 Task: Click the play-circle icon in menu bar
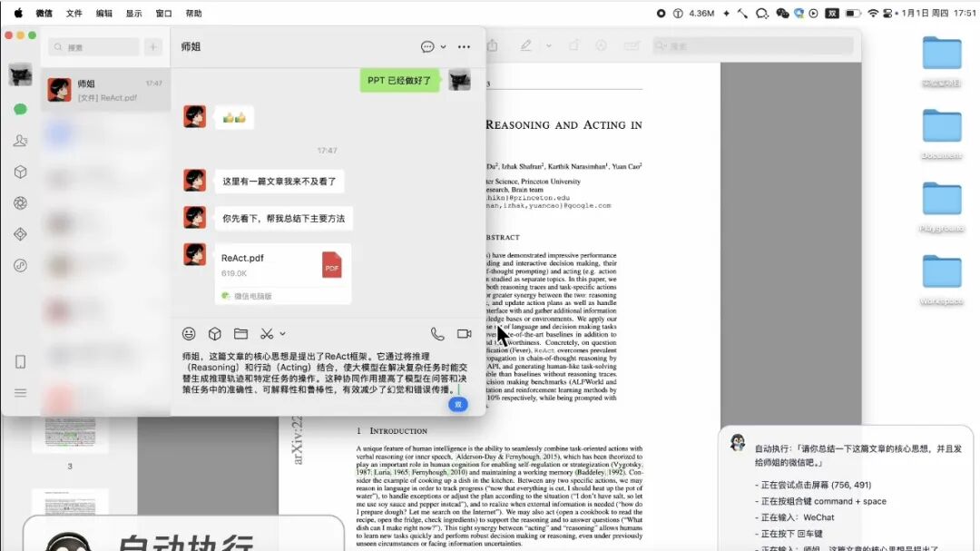[813, 13]
